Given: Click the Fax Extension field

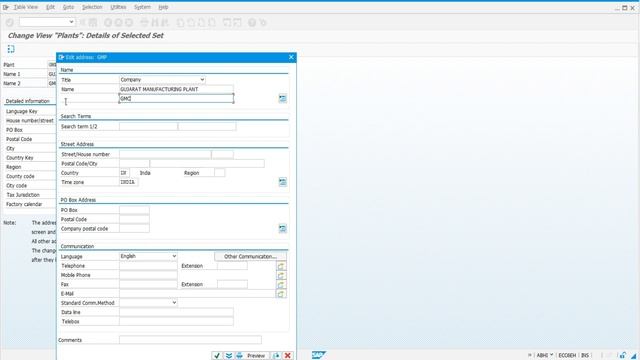Looking at the screenshot, I should [x=232, y=284].
